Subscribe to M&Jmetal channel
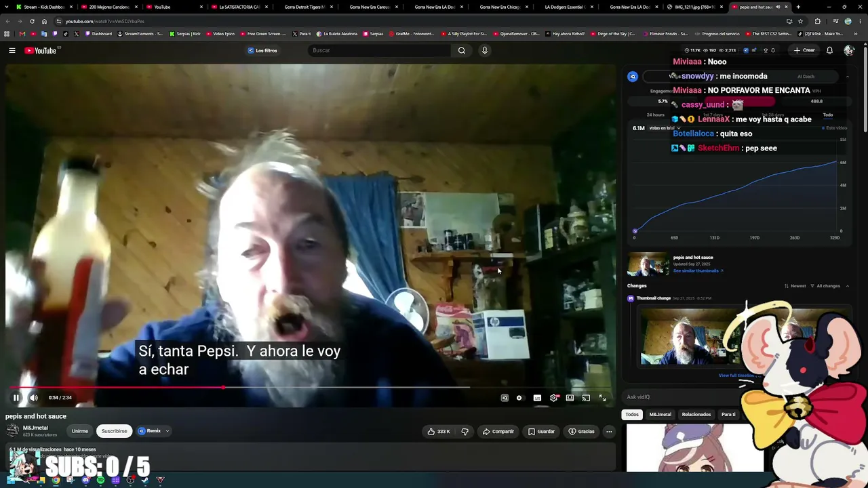This screenshot has height=488, width=868. [114, 431]
